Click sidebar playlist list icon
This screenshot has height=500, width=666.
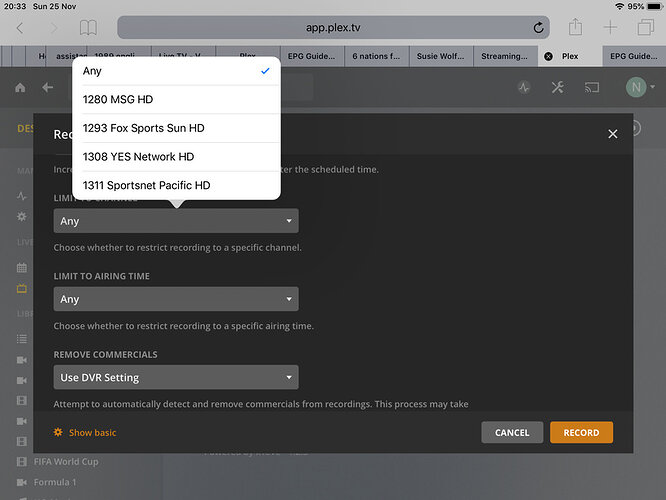22,339
